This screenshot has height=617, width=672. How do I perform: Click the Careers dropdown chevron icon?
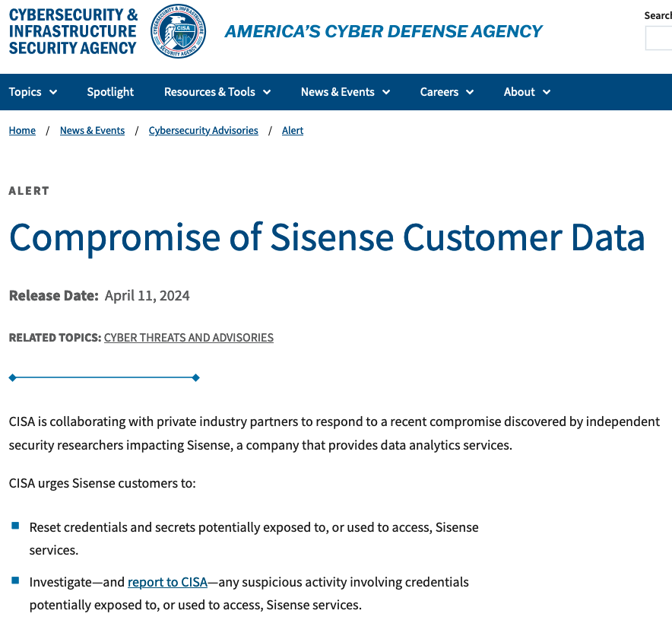470,92
